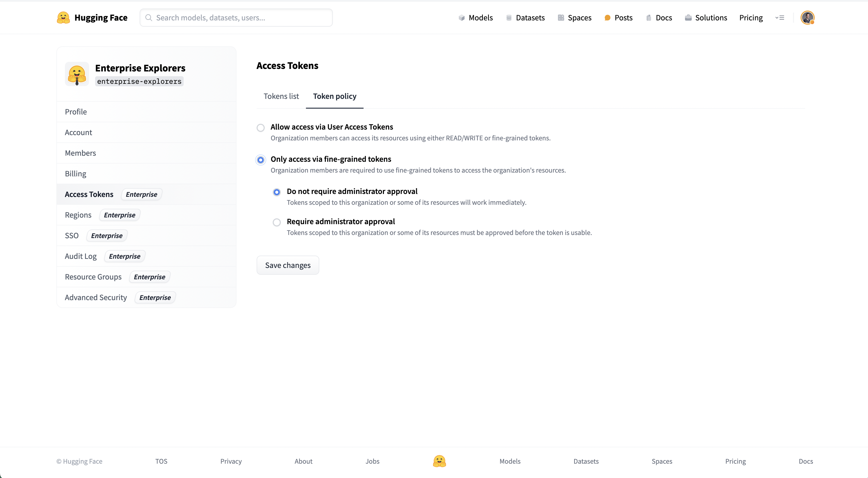
Task: Open Audit Log in sidebar
Action: [x=81, y=256]
